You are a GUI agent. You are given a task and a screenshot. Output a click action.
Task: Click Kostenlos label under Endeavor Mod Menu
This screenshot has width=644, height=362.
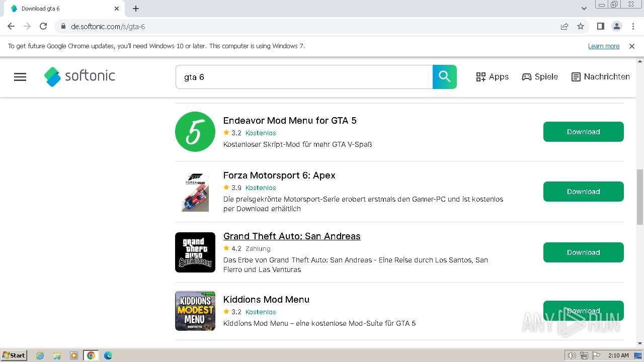[261, 133]
